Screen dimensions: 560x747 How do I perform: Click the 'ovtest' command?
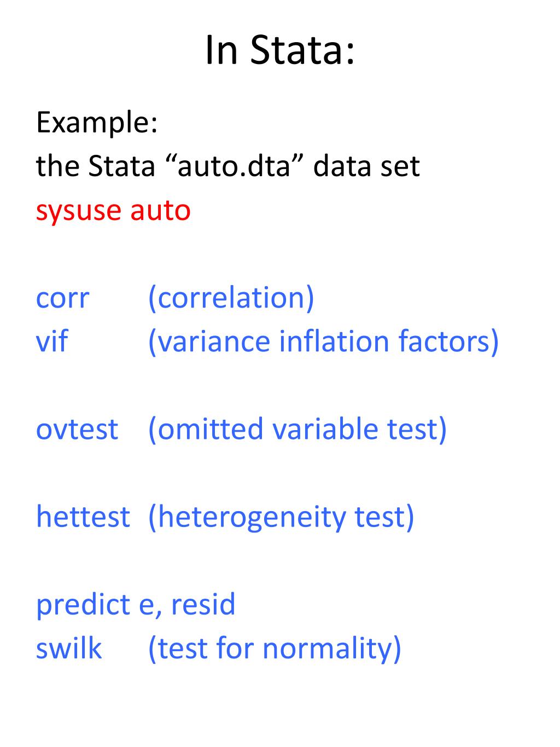coord(77,429)
